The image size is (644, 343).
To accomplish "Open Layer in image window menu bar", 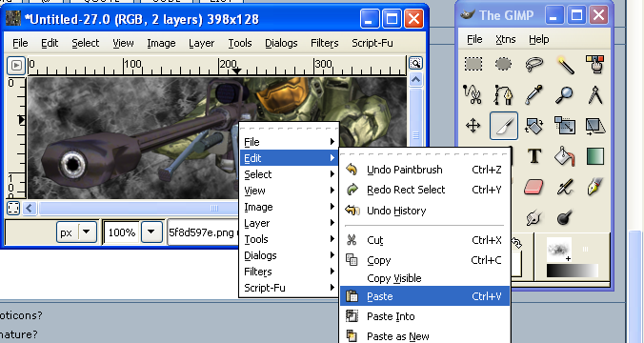I will tap(201, 43).
